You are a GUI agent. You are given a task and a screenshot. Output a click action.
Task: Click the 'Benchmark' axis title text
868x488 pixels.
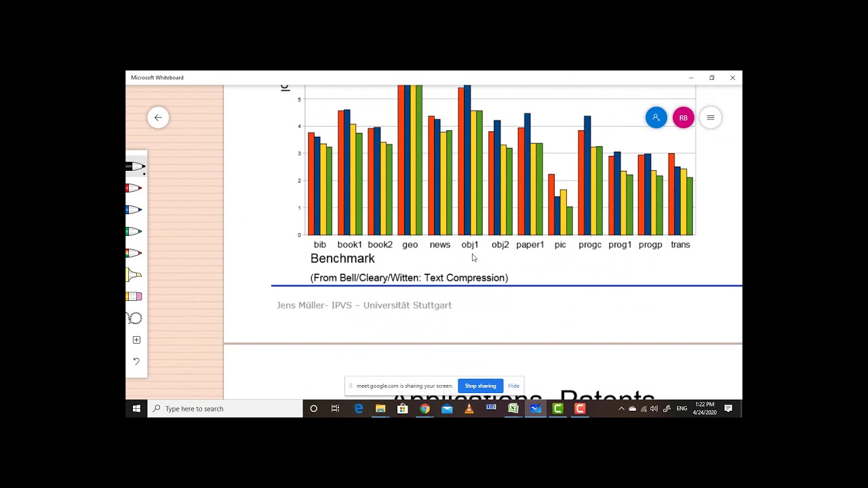click(342, 258)
